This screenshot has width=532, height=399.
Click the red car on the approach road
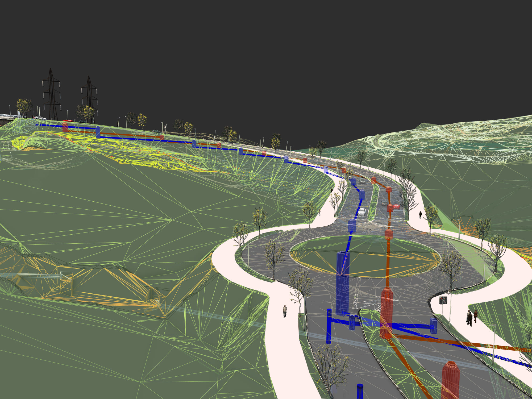[396, 207]
